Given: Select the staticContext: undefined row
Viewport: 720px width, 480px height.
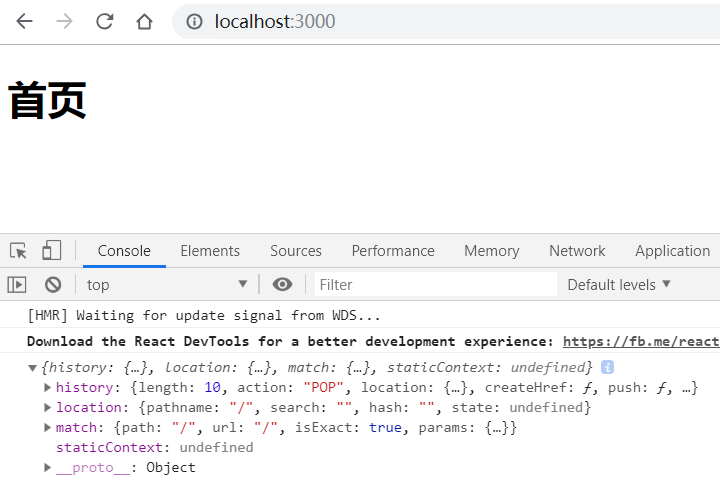Looking at the screenshot, I should [x=154, y=447].
